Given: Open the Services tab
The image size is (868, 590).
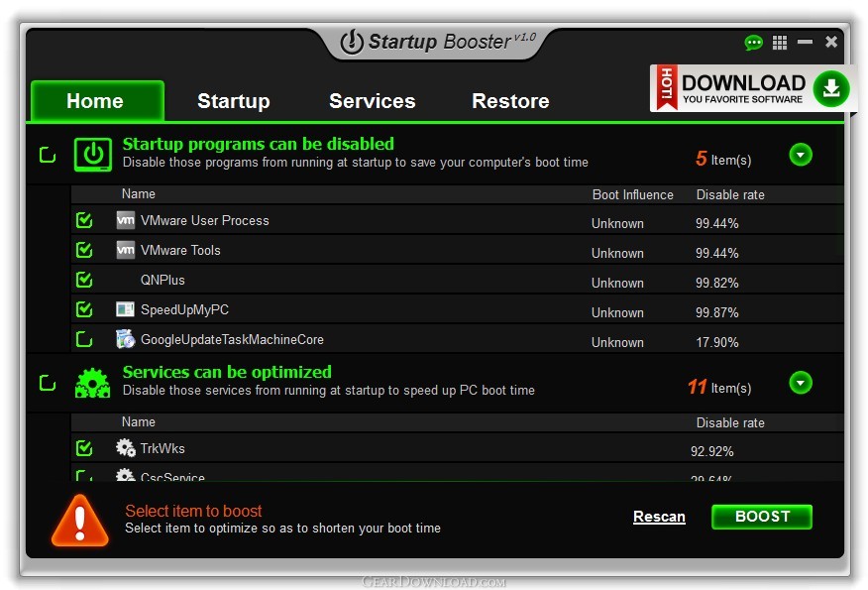Looking at the screenshot, I should pos(372,101).
